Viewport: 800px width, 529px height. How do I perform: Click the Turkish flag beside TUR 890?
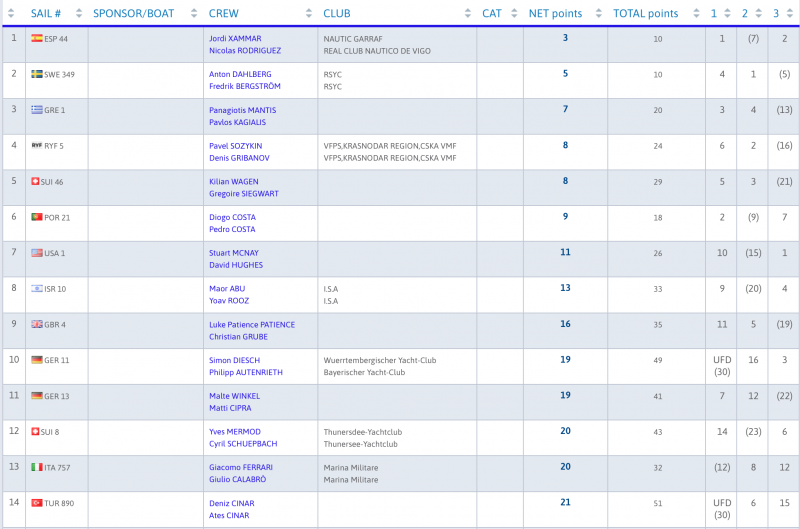coord(37,503)
